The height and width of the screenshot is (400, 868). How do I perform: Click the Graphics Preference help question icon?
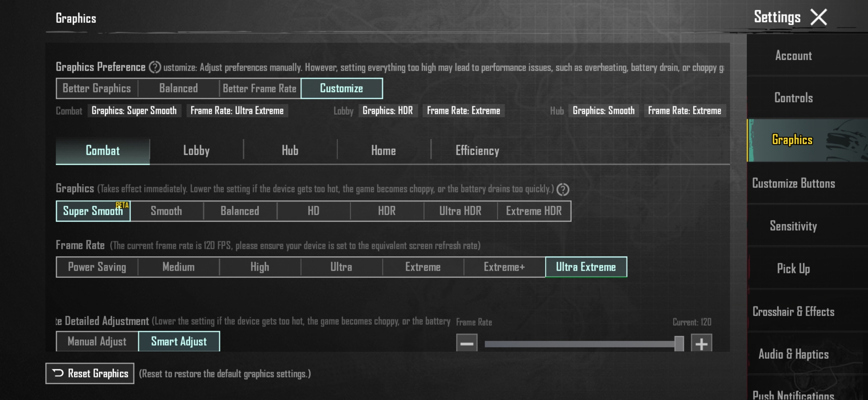(155, 67)
